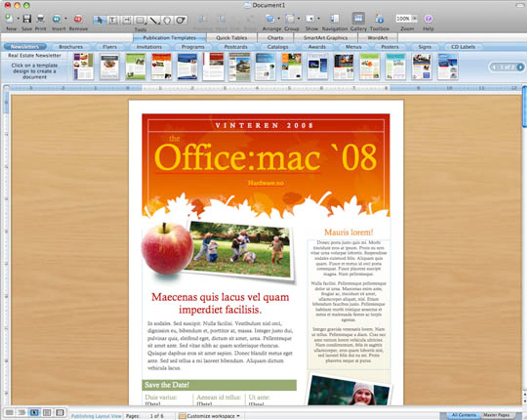
Task: Switch to SmartArt Graphics tab
Action: click(325, 38)
